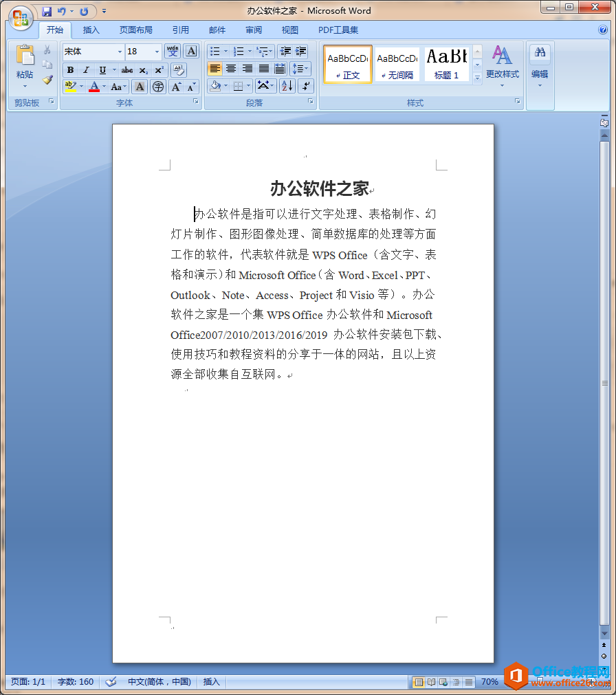Viewport: 616px width, 695px height.
Task: Open the Paragraph dialog launcher
Action: [310, 102]
